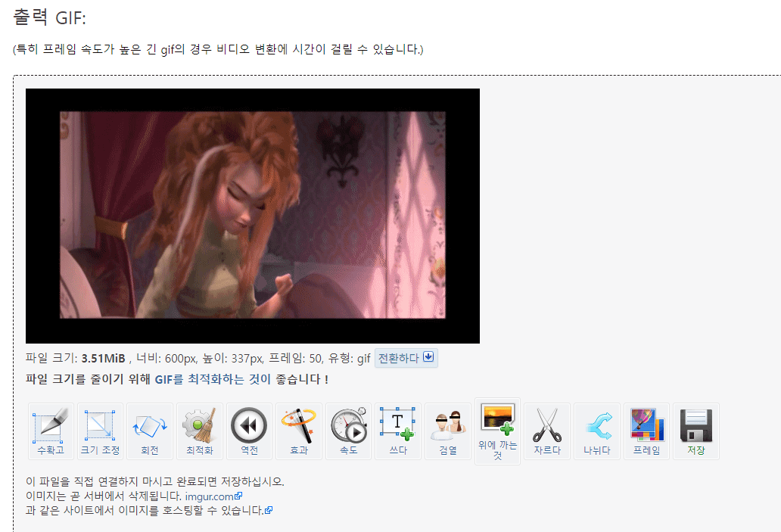781x532 pixels.
Task: Open the 크기 조정 resize tool
Action: 100,431
